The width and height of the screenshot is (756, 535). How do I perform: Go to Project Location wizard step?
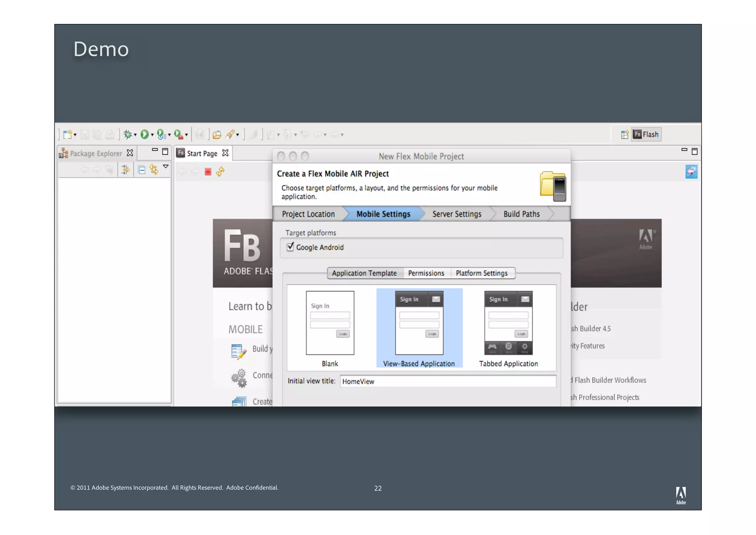[x=309, y=214]
